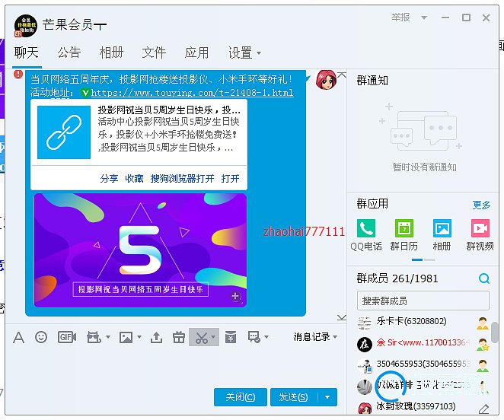The height and width of the screenshot is (420, 504).
Task: Expand the group video options arrow
Action: pyautogui.click(x=108, y=337)
